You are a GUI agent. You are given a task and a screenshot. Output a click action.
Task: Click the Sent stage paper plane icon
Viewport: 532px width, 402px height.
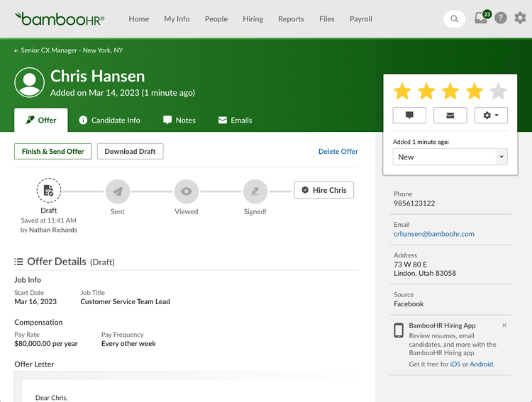click(117, 191)
